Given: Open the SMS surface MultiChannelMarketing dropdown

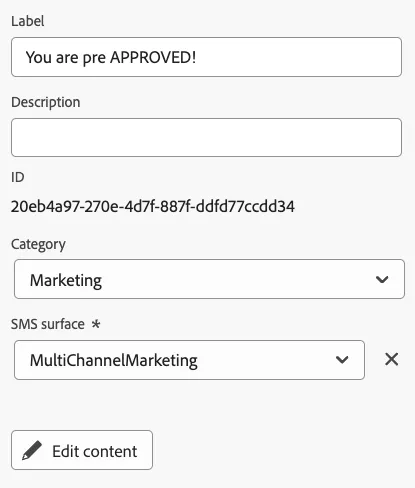Looking at the screenshot, I should coord(189,360).
